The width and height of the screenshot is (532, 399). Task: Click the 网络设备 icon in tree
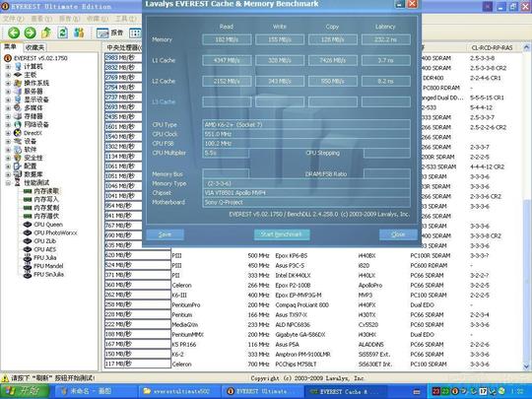(x=18, y=124)
